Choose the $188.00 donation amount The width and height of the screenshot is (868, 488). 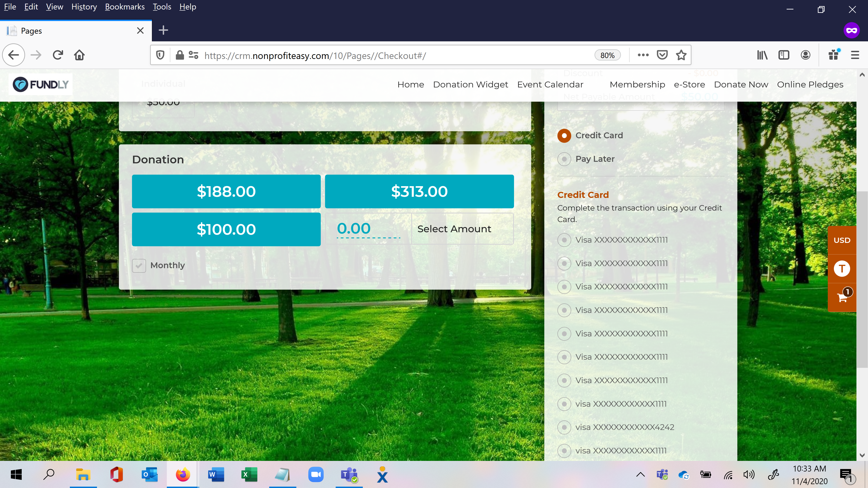tap(226, 191)
